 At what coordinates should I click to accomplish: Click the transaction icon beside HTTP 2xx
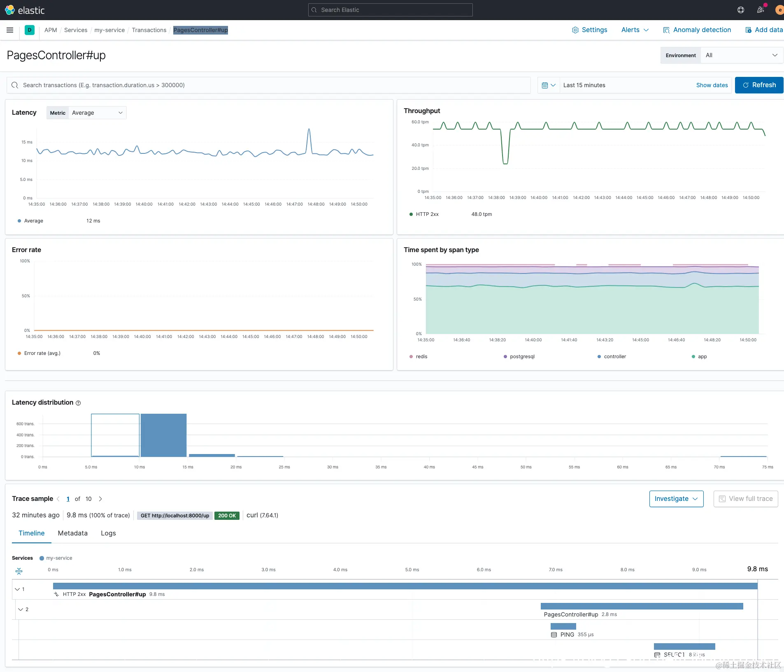pos(57,594)
